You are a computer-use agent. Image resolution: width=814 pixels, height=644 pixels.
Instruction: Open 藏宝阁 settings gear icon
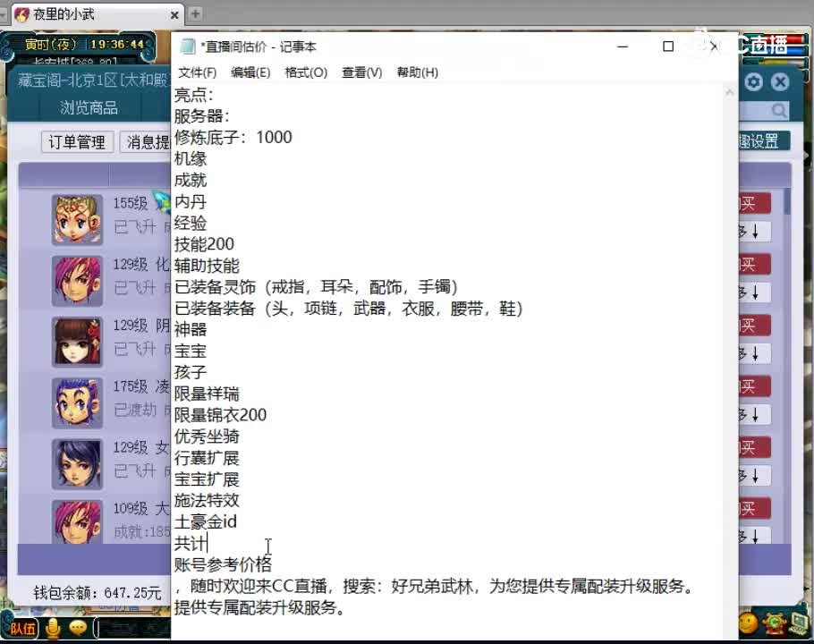point(753,82)
